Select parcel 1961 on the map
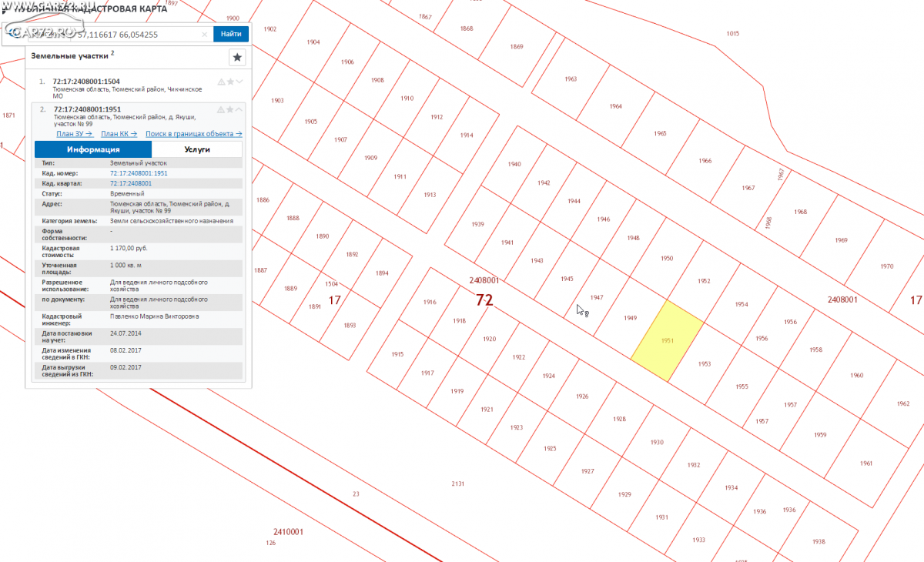The image size is (924, 562). click(866, 463)
